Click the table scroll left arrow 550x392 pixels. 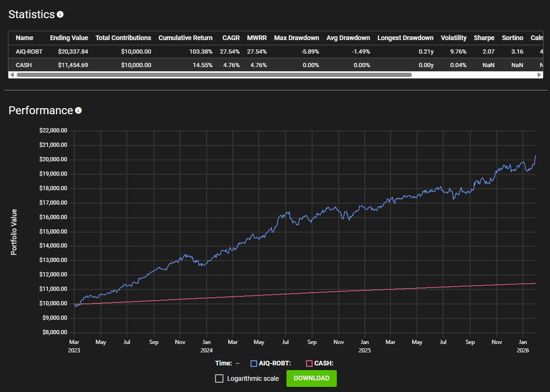tap(12, 75)
